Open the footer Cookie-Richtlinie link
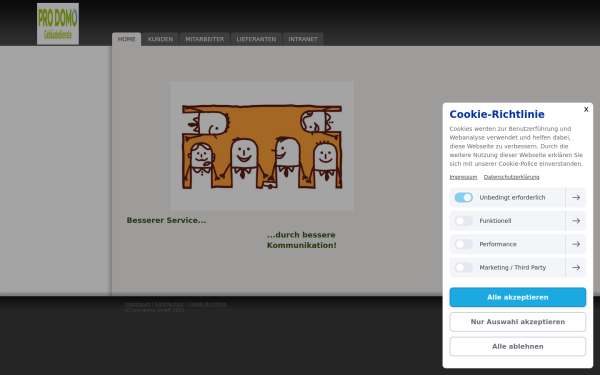 [x=207, y=304]
